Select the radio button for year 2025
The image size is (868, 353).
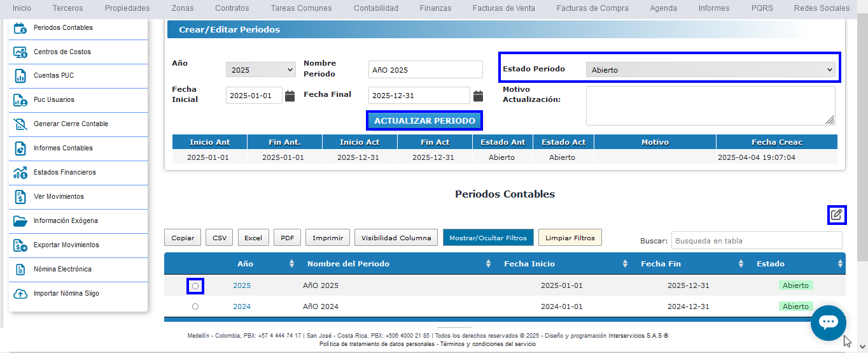pos(195,286)
